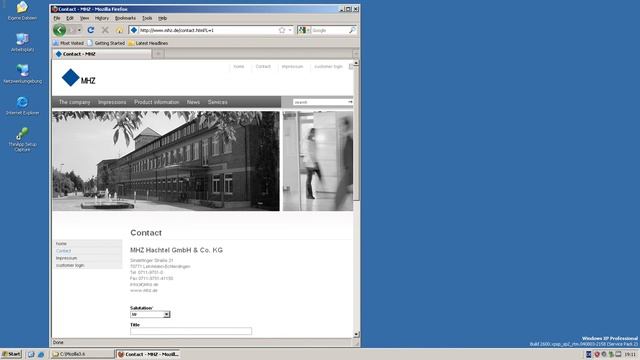Click the Stop loading X icon
Viewport: 640px width, 360px height.
pyautogui.click(x=105, y=30)
